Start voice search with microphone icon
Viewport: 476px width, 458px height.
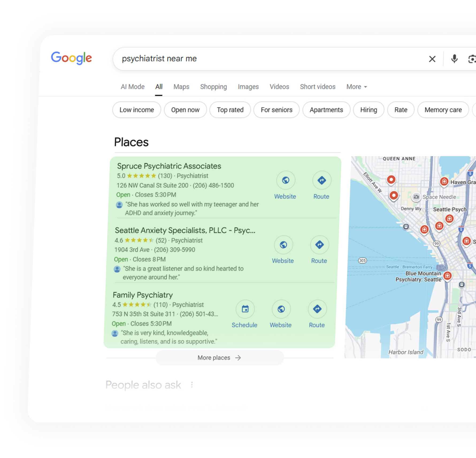454,59
